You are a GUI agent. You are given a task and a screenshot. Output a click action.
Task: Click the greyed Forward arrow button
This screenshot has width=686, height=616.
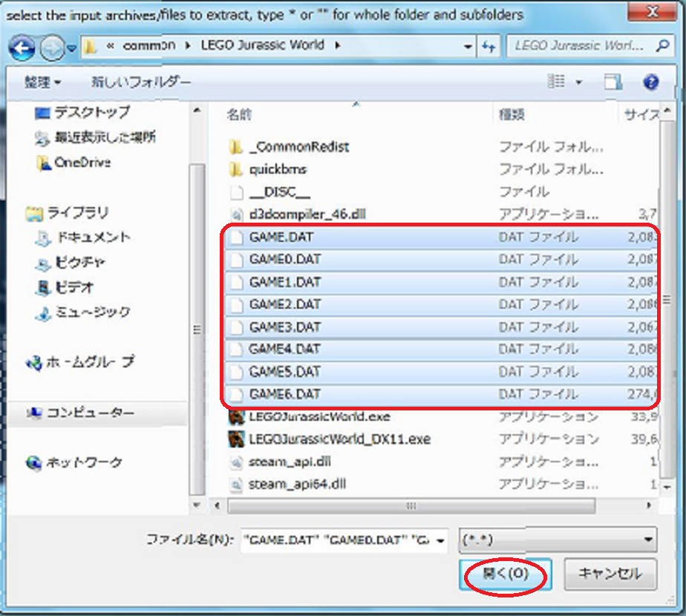pos(52,47)
